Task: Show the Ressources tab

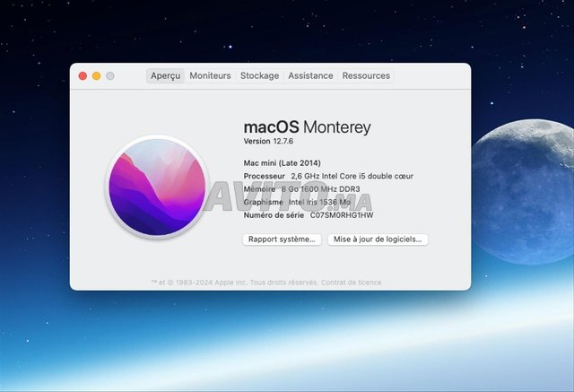Action: pos(366,76)
